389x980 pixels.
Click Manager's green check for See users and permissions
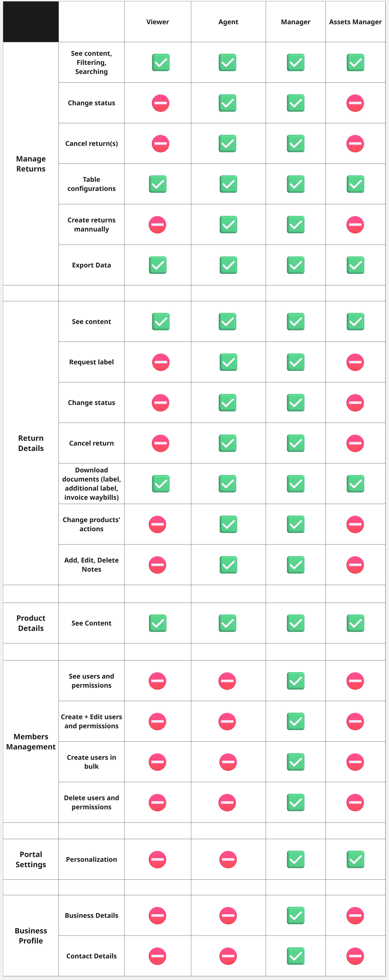[x=296, y=681]
